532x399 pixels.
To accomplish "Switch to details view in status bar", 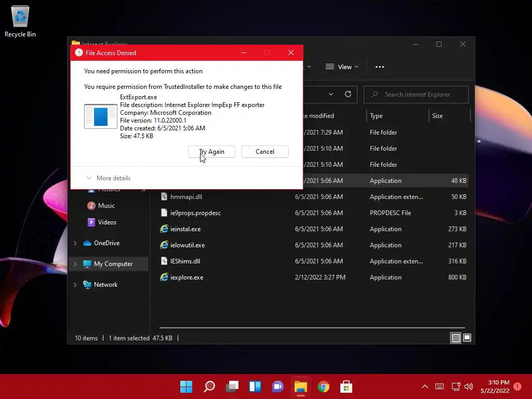I will (456, 338).
